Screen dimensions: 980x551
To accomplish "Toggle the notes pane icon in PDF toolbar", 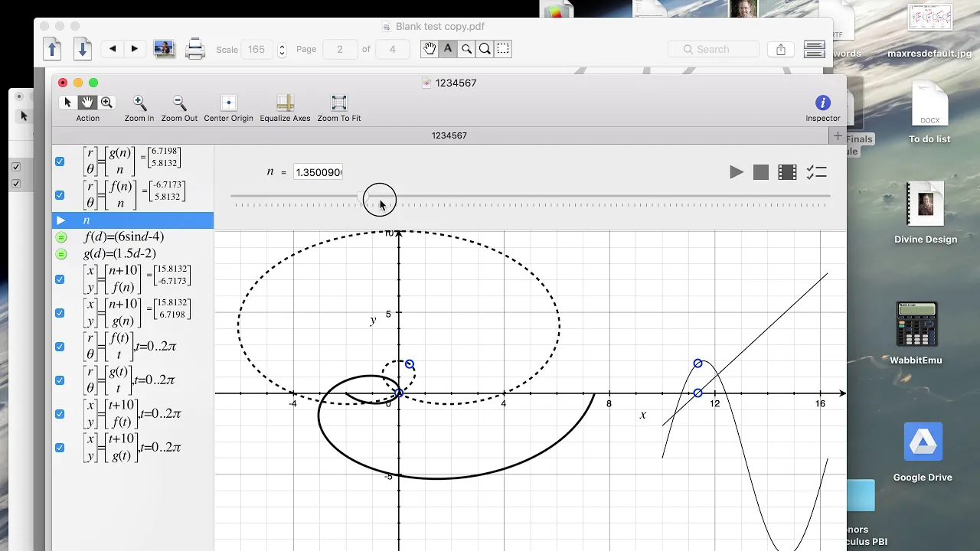I will pos(815,49).
